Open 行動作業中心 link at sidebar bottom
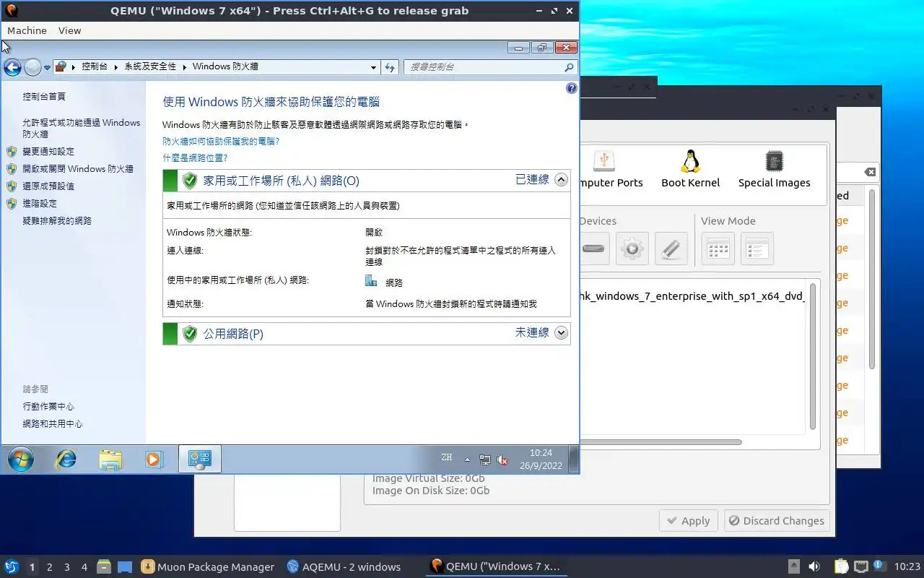Viewport: 924px width, 578px height. tap(48, 407)
